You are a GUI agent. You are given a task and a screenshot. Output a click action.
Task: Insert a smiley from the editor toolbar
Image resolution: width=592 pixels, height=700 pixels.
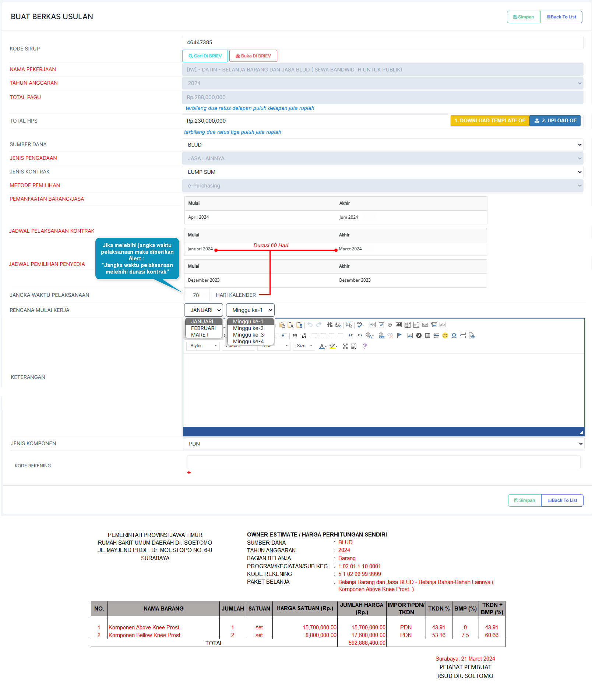[445, 335]
